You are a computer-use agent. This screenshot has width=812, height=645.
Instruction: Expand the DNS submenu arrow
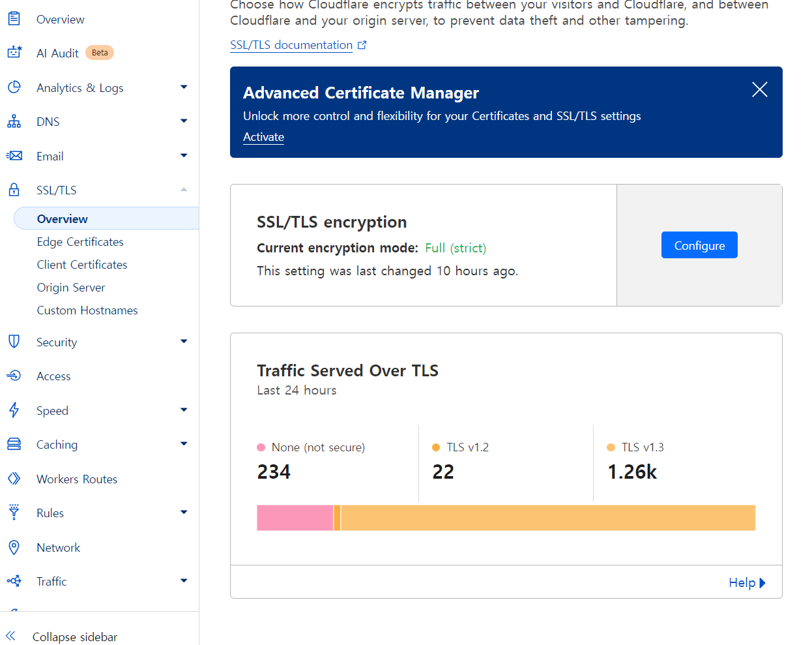point(184,121)
